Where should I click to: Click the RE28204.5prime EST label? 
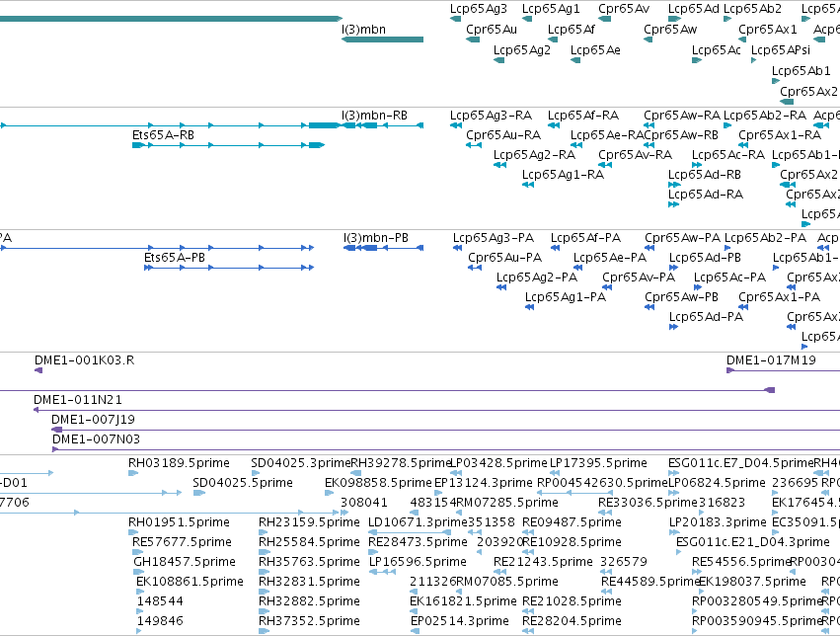click(x=573, y=621)
